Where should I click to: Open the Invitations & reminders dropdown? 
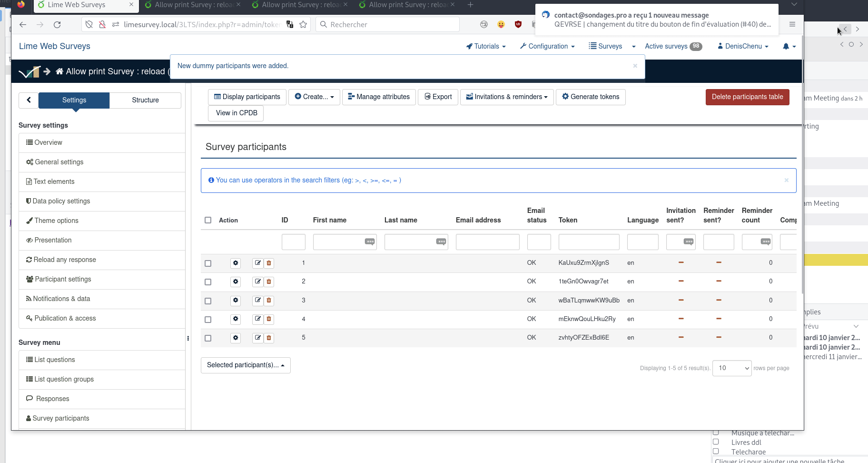pyautogui.click(x=507, y=97)
